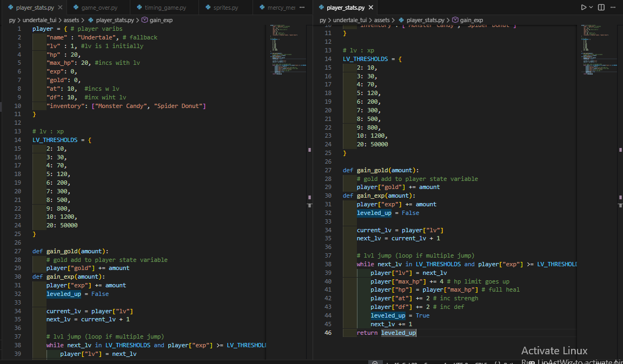Run the Python file with play button
The width and height of the screenshot is (623, 364).
tap(584, 8)
